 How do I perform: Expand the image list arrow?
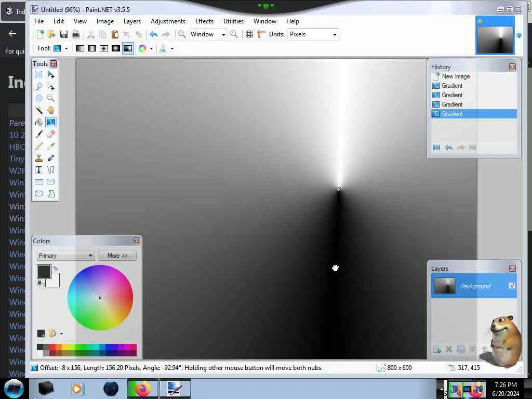click(519, 36)
